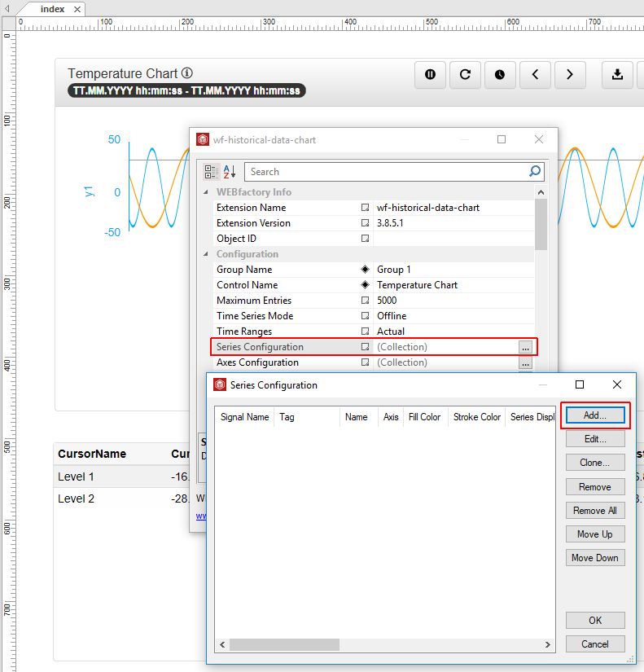The image size is (644, 672).
Task: Click Control Name property marker diamond
Action: coord(365,284)
